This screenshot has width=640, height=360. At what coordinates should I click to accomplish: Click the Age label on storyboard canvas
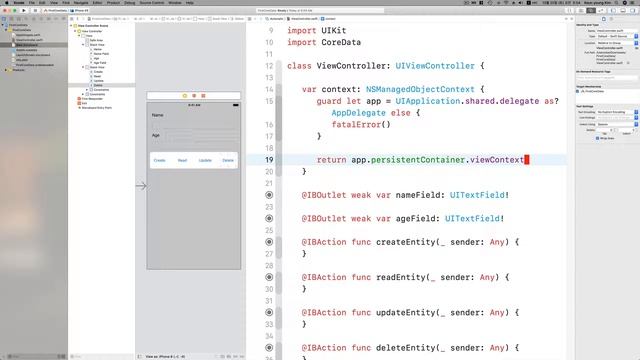[156, 135]
